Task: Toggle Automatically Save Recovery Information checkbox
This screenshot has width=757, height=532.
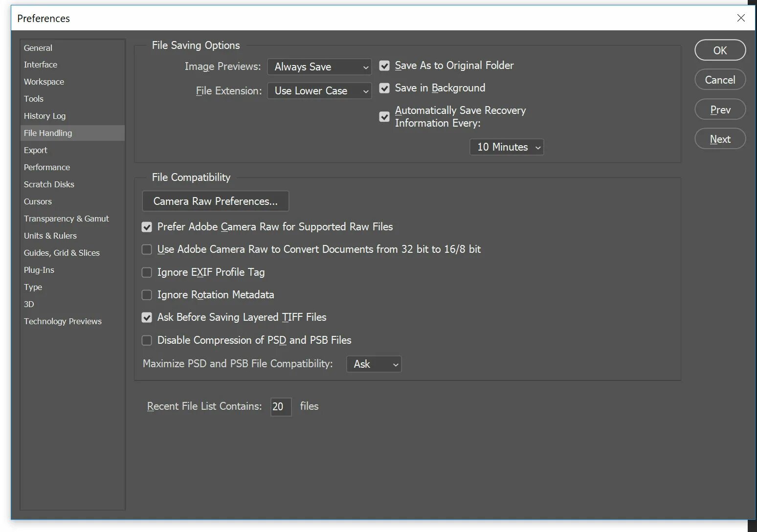Action: tap(384, 116)
